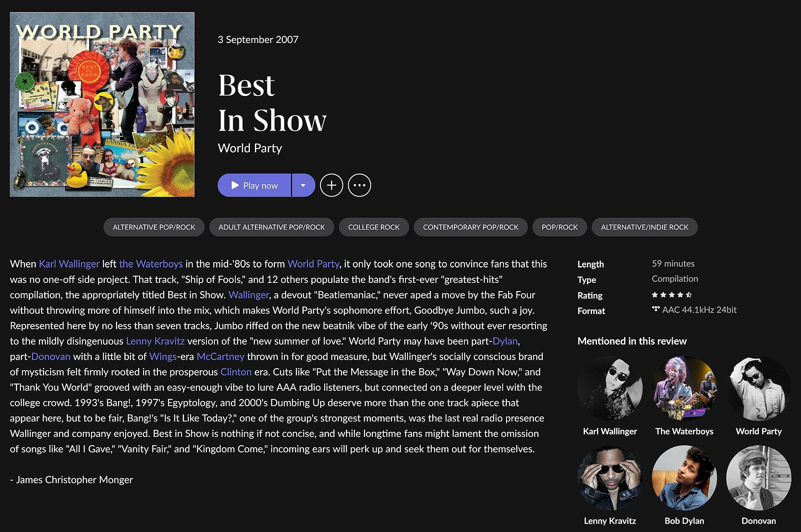Select Bob Dylan artist photo

(x=684, y=478)
